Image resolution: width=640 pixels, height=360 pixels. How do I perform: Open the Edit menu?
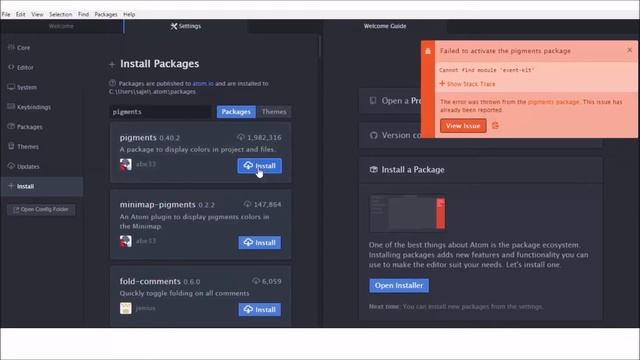(x=20, y=14)
